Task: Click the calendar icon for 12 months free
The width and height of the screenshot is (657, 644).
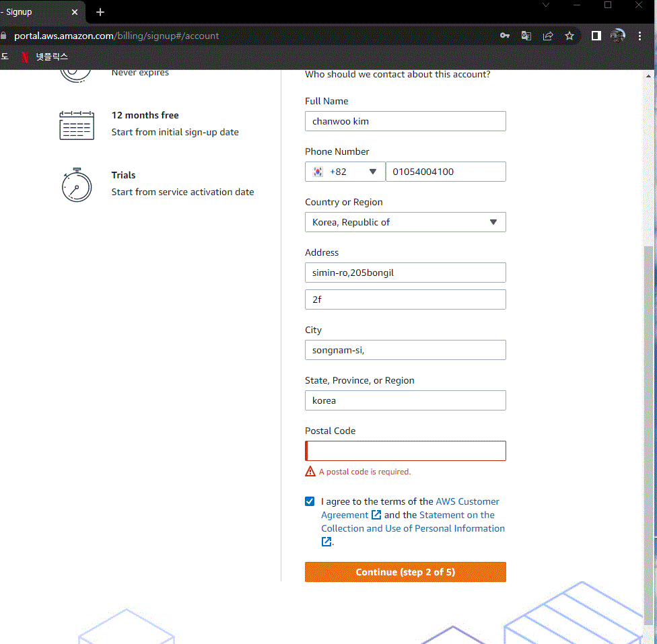Action: [x=77, y=125]
